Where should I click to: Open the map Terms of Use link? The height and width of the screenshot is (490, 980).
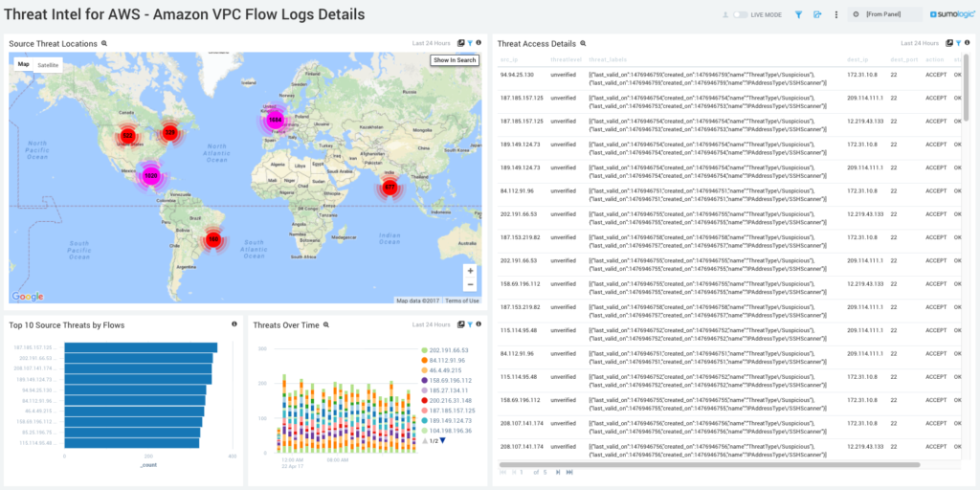tap(462, 301)
